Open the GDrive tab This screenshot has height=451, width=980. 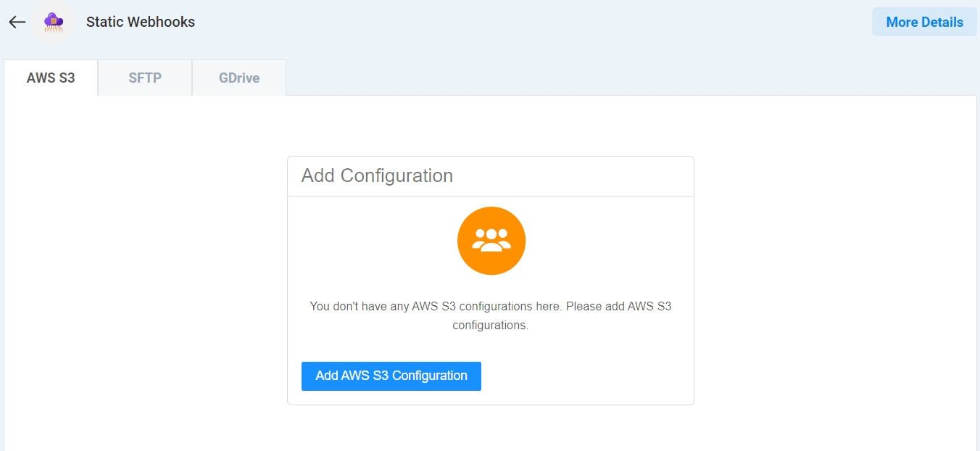coord(239,78)
